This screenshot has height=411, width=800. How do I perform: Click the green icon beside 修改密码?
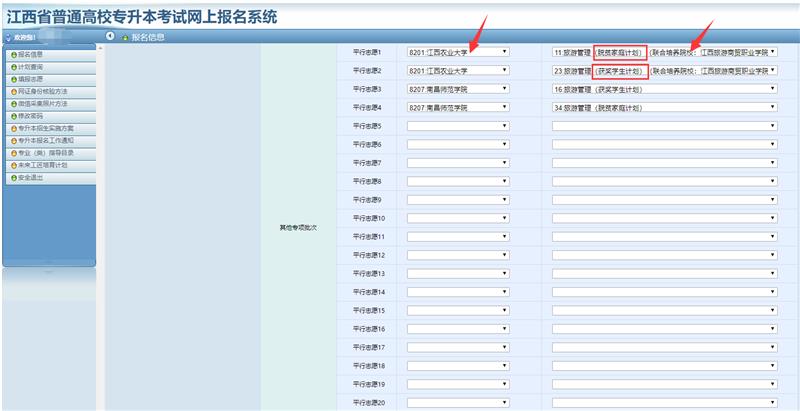(14, 116)
